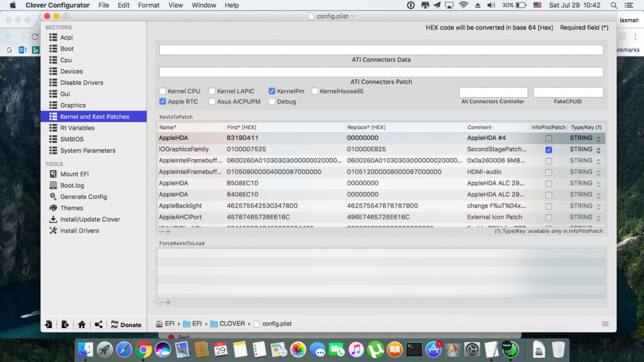
Task: Click the Mount EFI tool icon
Action: (53, 174)
